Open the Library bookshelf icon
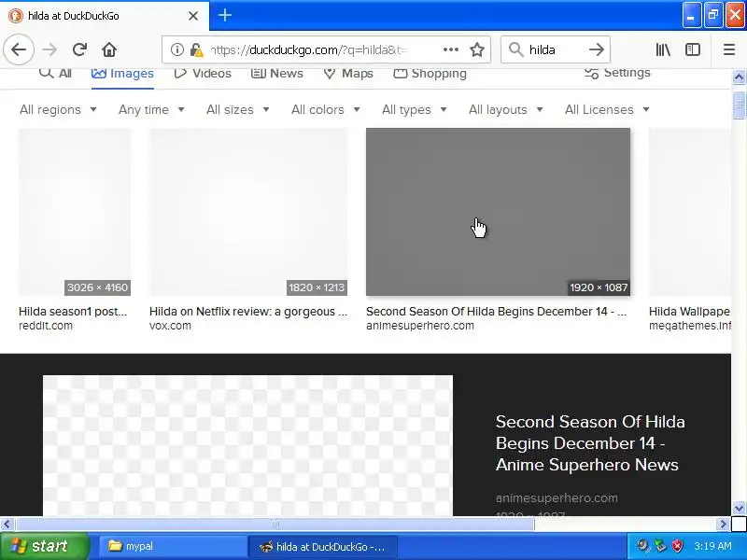The width and height of the screenshot is (747, 560). tap(663, 49)
